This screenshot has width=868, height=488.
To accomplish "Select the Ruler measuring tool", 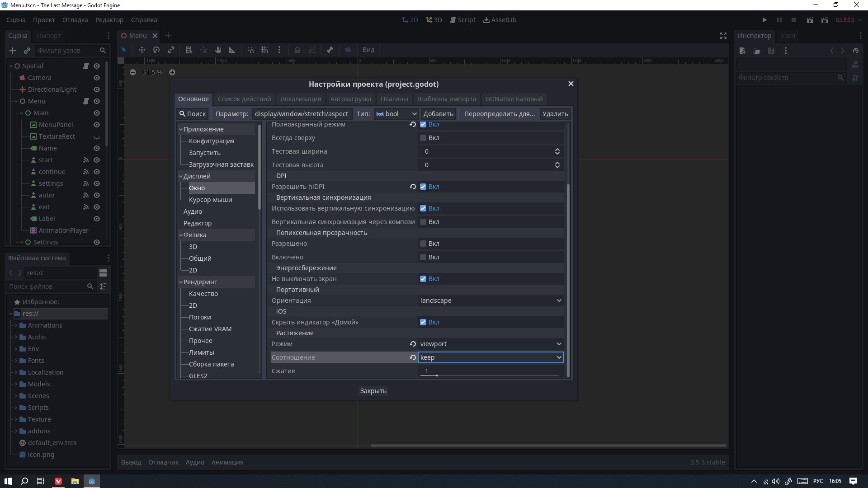I will tap(232, 50).
